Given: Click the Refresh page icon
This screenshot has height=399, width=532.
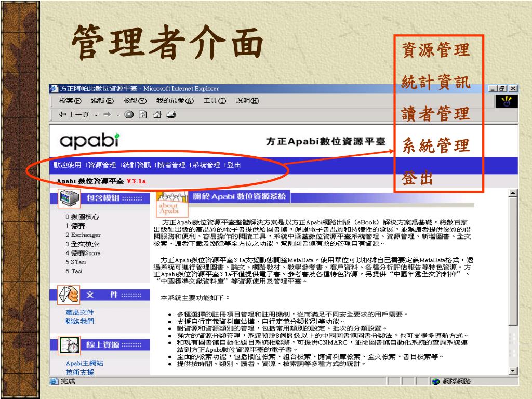Looking at the screenshot, I should [143, 115].
